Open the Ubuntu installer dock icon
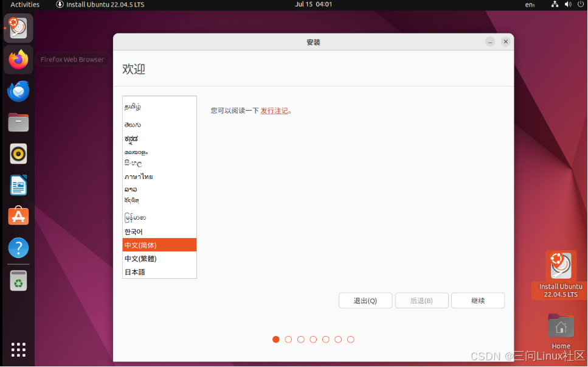 click(18, 28)
